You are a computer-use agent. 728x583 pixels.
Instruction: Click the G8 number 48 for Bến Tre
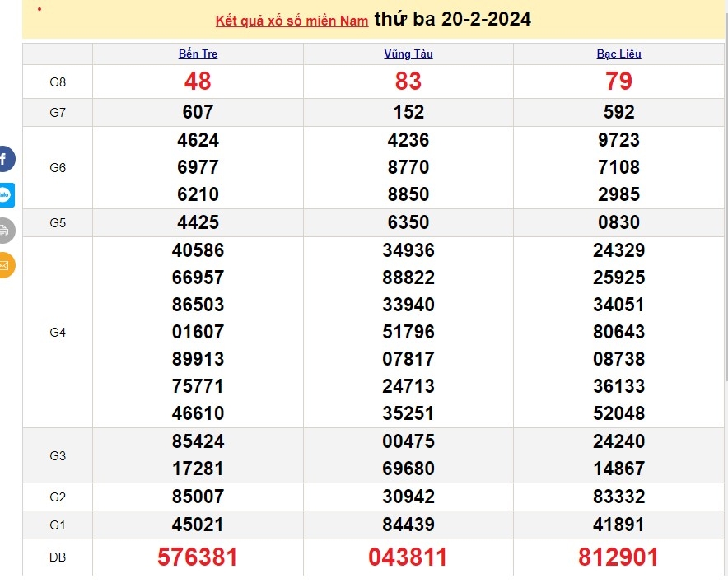click(198, 81)
